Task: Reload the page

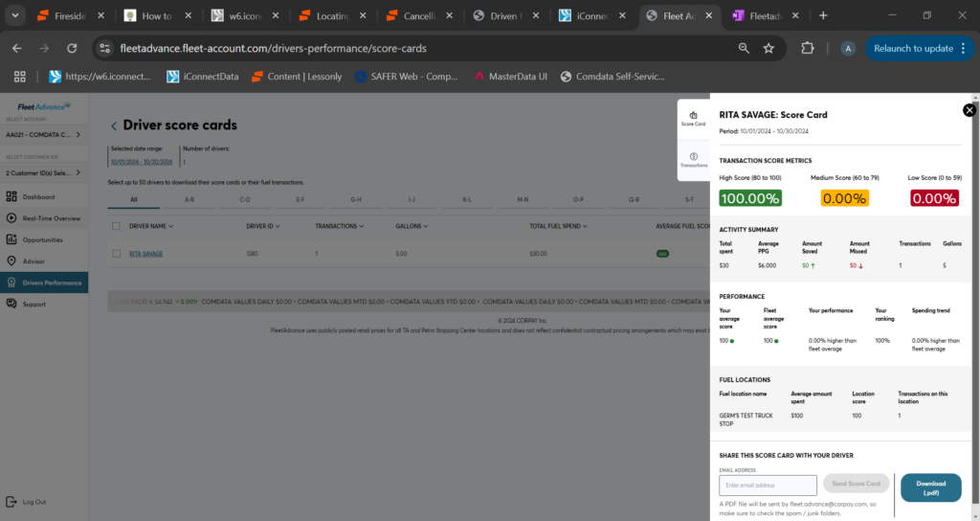Action: tap(72, 48)
